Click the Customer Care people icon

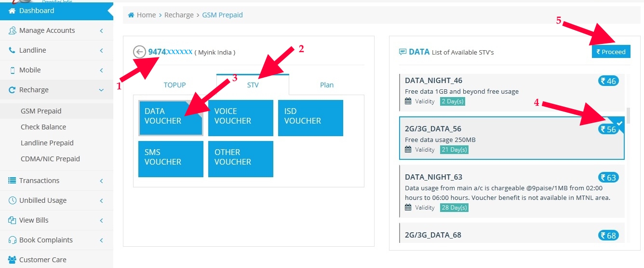pos(13,260)
